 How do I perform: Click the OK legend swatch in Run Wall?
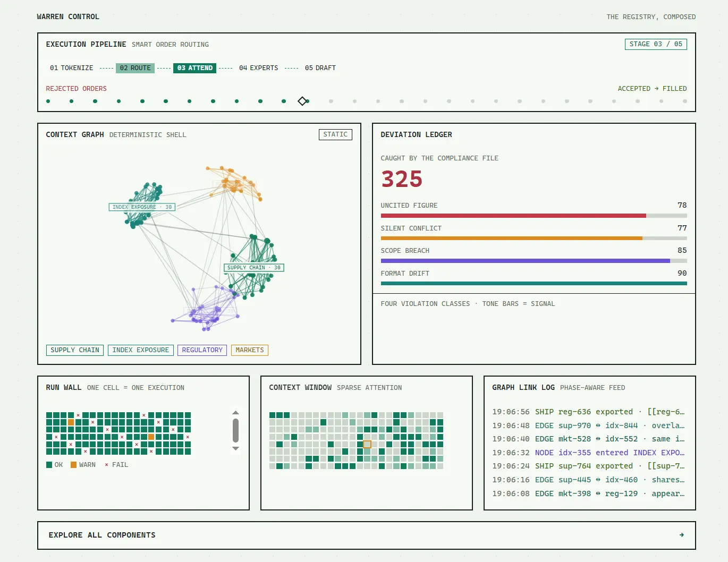tap(49, 465)
